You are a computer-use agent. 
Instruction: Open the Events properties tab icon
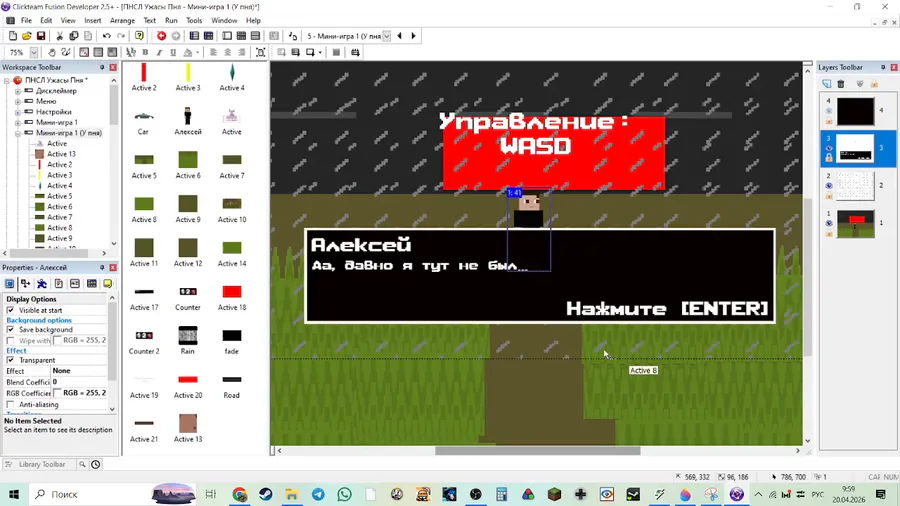(x=91, y=283)
